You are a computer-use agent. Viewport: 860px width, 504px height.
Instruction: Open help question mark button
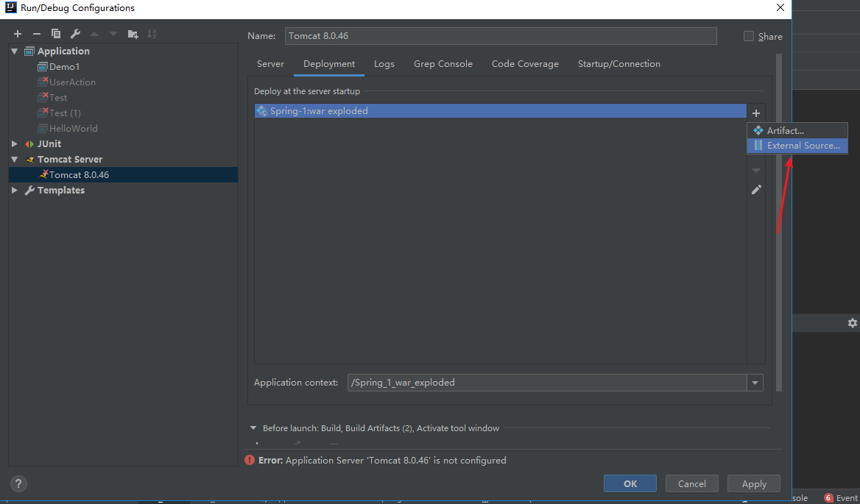tap(18, 483)
